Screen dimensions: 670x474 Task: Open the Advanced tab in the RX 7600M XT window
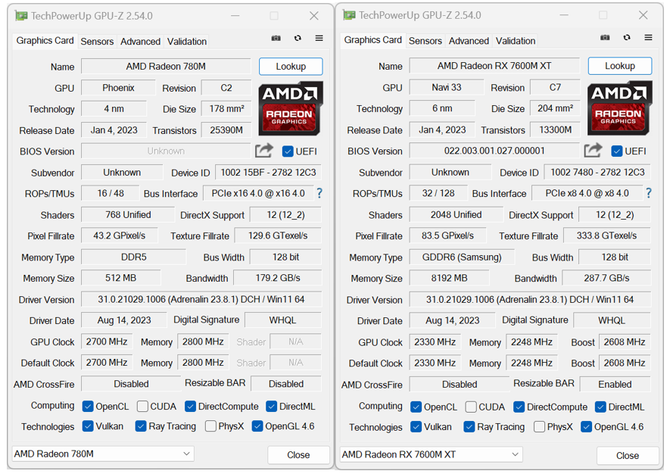tap(468, 41)
